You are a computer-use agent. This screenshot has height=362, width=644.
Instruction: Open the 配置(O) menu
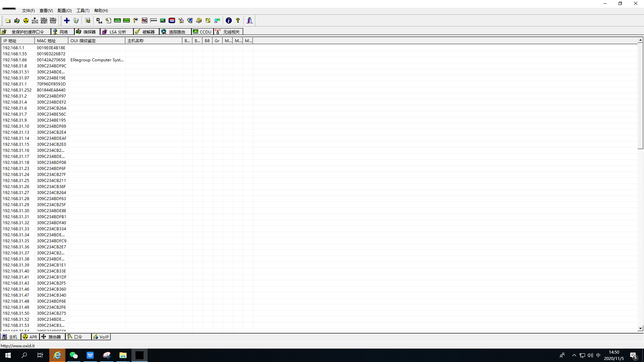point(64,11)
